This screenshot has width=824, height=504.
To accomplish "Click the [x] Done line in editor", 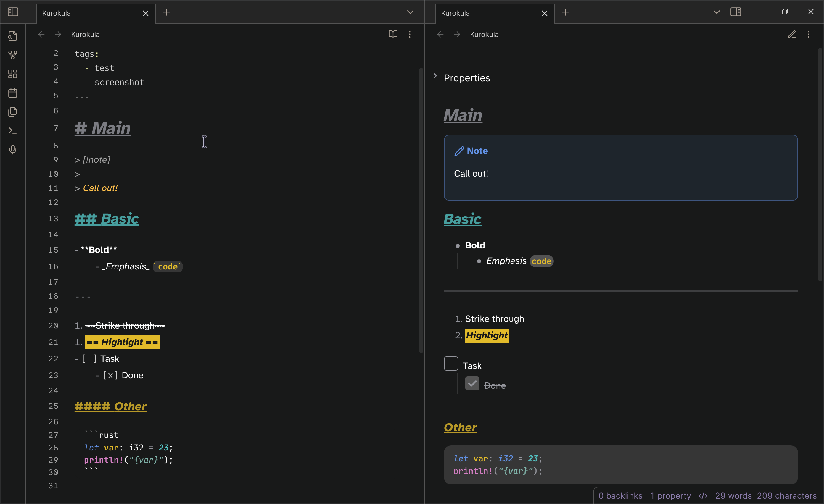I will tap(120, 375).
